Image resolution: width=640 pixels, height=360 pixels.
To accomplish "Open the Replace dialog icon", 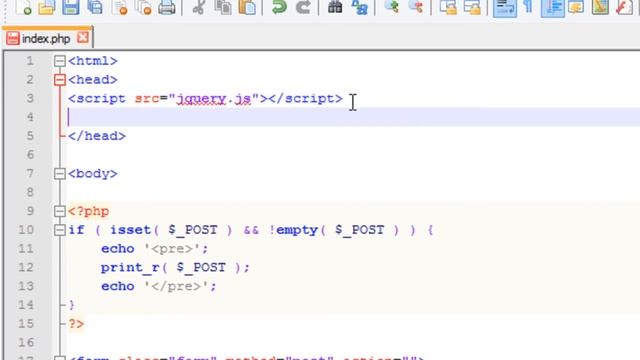I will click(360, 7).
